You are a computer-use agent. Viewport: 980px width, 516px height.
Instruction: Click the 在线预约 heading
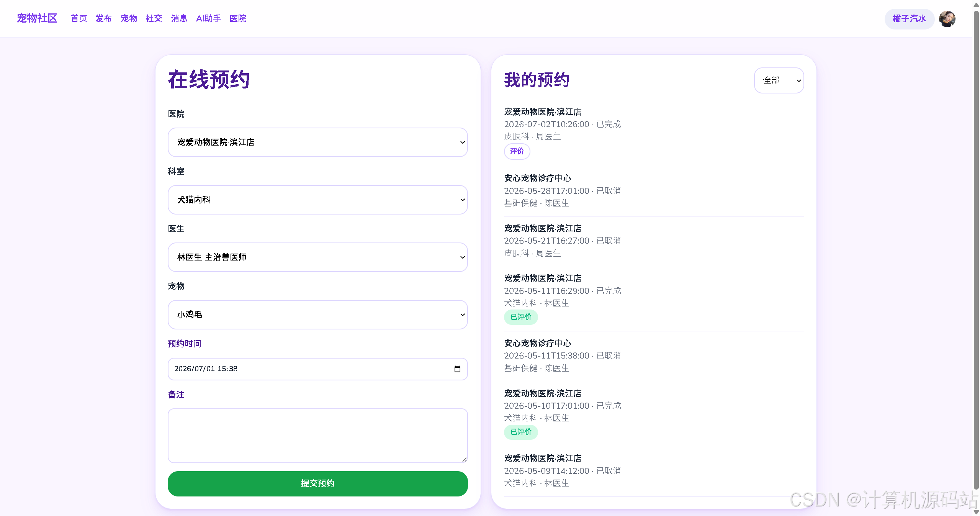[x=209, y=80]
